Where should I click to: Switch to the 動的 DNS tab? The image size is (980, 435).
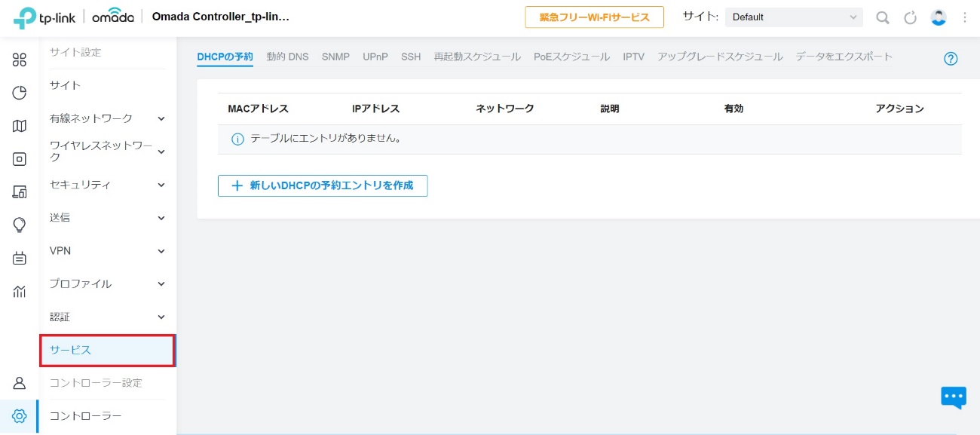pos(287,57)
